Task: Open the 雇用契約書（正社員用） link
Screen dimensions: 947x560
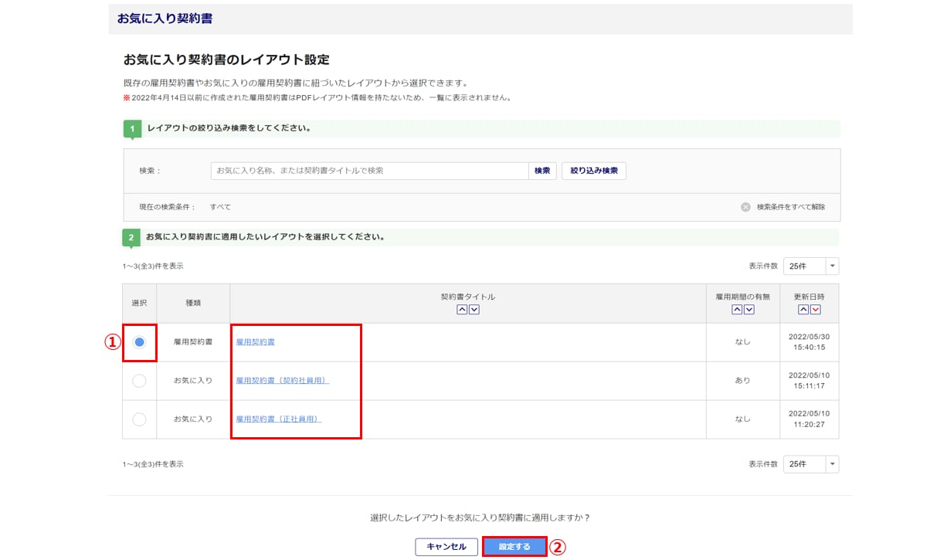Action: [278, 419]
